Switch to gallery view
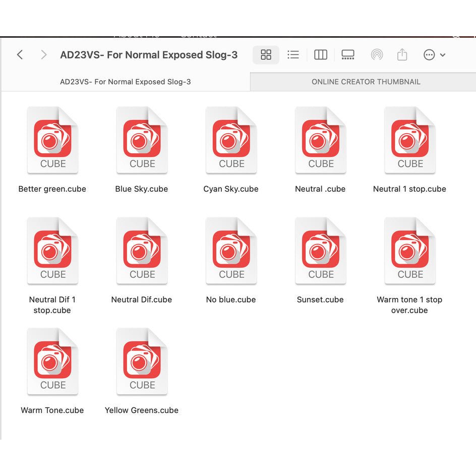This screenshot has height=476, width=476. point(348,54)
